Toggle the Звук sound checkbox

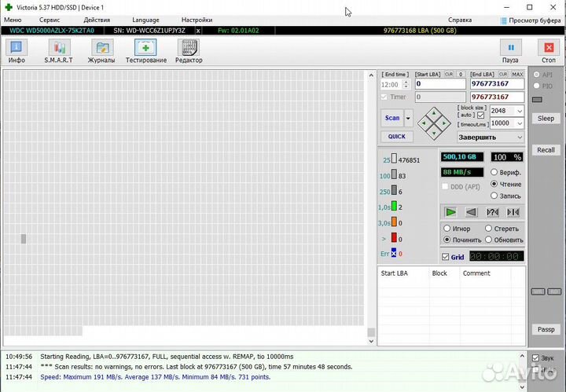click(535, 358)
